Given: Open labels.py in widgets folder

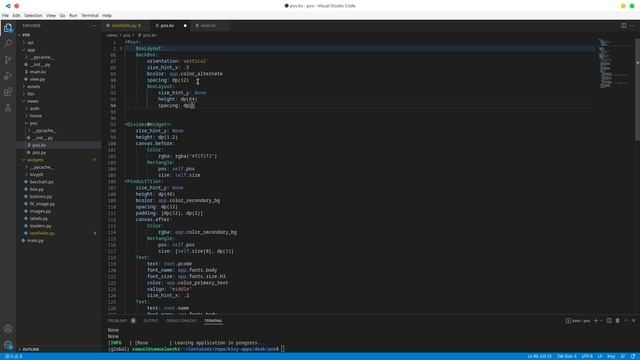Looking at the screenshot, I should tap(39, 219).
